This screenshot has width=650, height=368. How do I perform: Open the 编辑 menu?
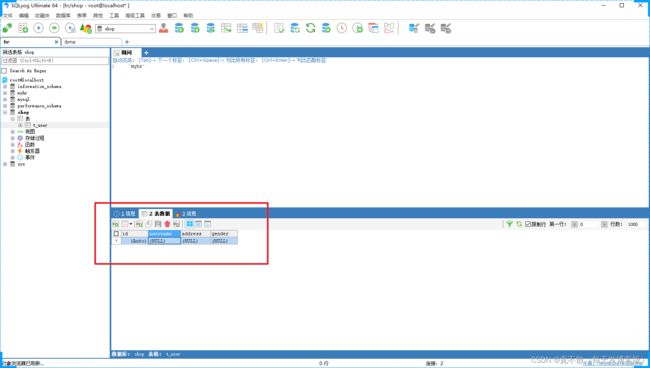pyautogui.click(x=24, y=15)
